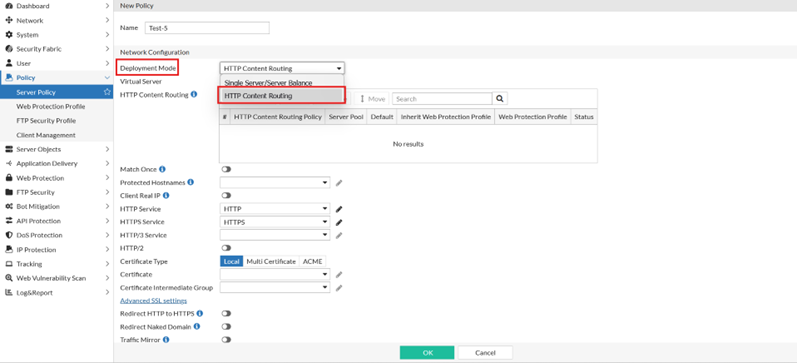Open Client Management submenu item
This screenshot has width=797, height=363.
coord(46,135)
